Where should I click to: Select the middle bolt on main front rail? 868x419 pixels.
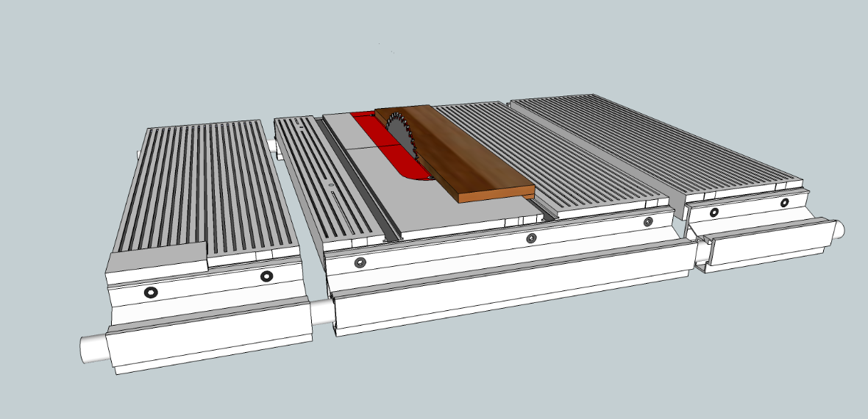pos(531,238)
